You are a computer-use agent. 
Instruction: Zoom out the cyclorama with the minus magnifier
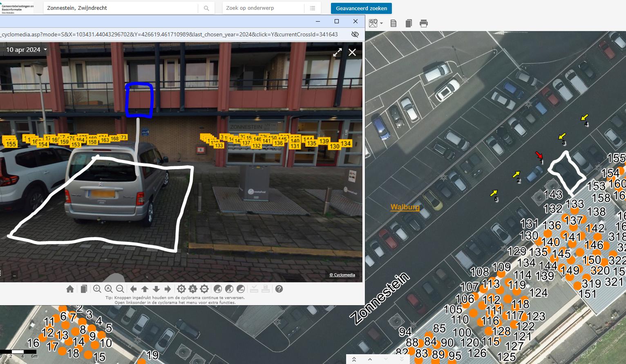tap(120, 289)
